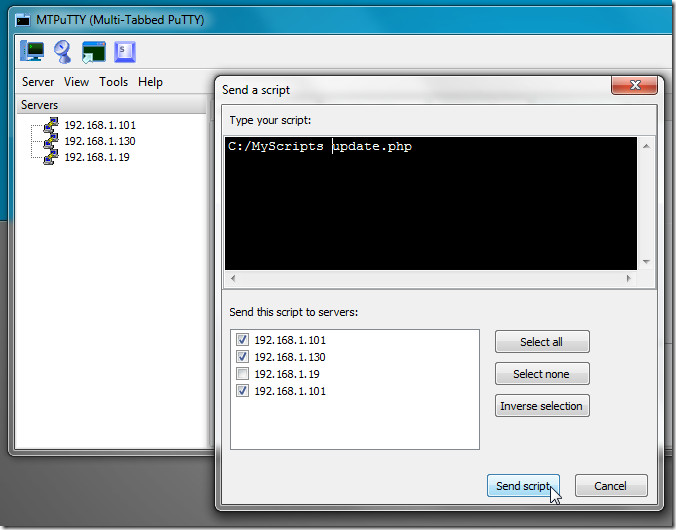Select 192.168.1.130 in the Servers tree
The width and height of the screenshot is (676, 530).
click(x=100, y=141)
